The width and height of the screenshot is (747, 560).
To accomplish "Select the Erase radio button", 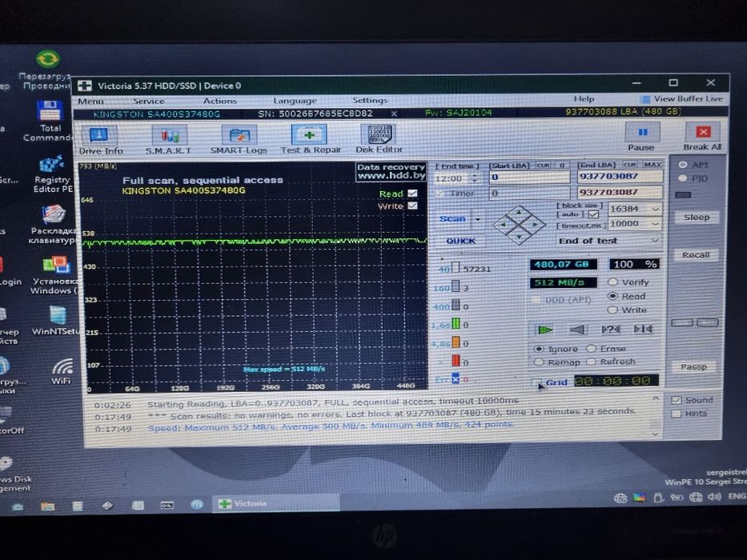I will click(x=591, y=349).
